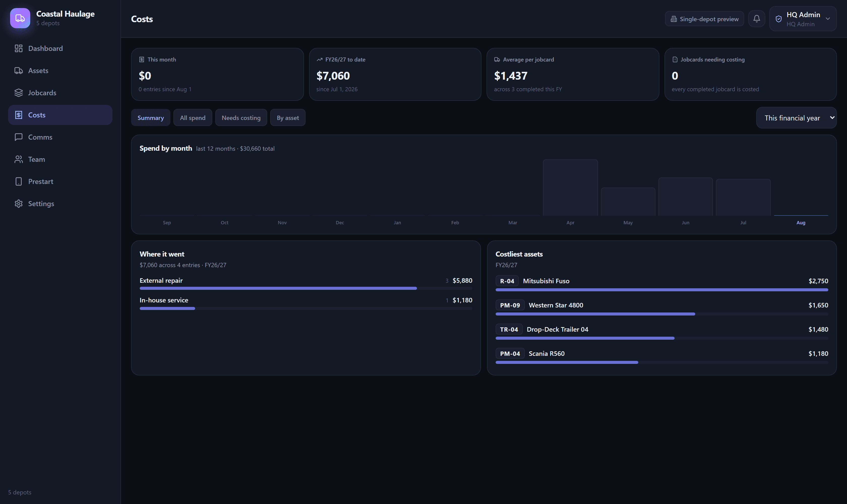The width and height of the screenshot is (847, 504).
Task: Switch to the Needs costing tab
Action: 241,118
